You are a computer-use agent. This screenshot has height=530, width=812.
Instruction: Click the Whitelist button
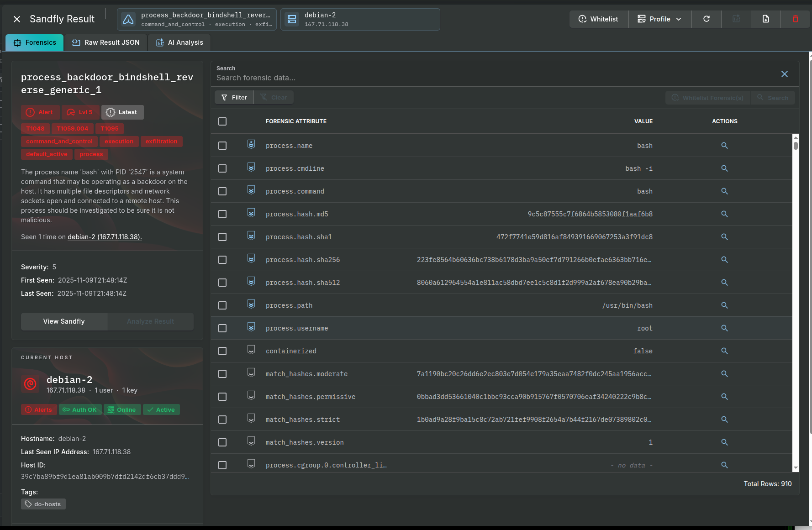(x=598, y=19)
